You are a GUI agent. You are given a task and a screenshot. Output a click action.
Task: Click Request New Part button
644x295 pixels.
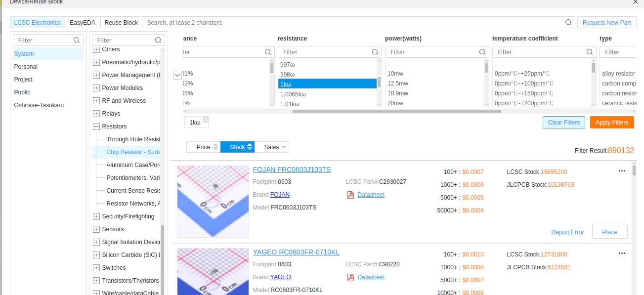pyautogui.click(x=606, y=22)
